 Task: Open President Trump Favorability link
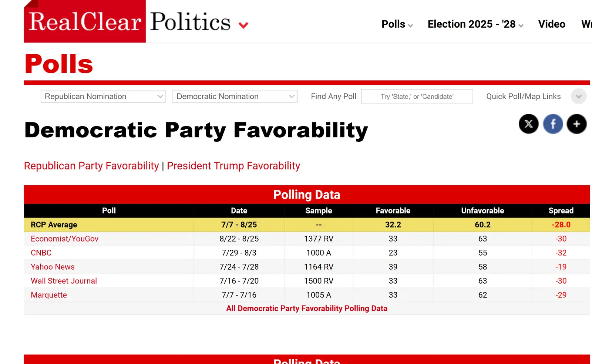click(233, 166)
